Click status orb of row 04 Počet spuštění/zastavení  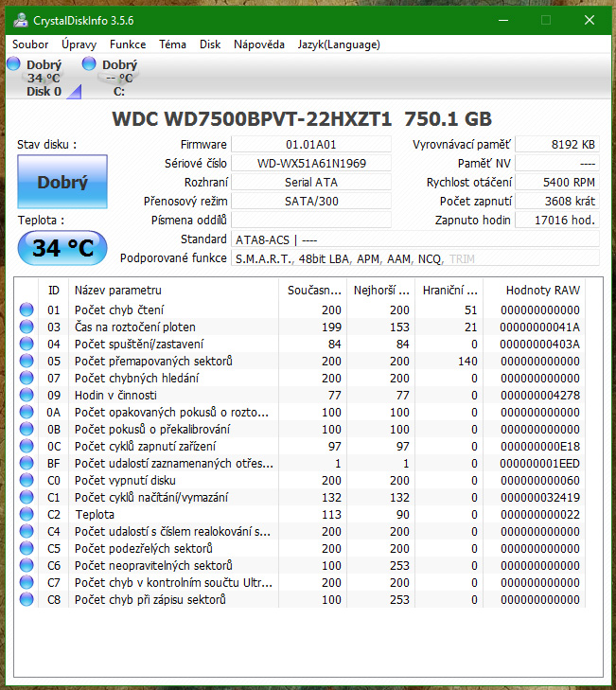coord(26,344)
